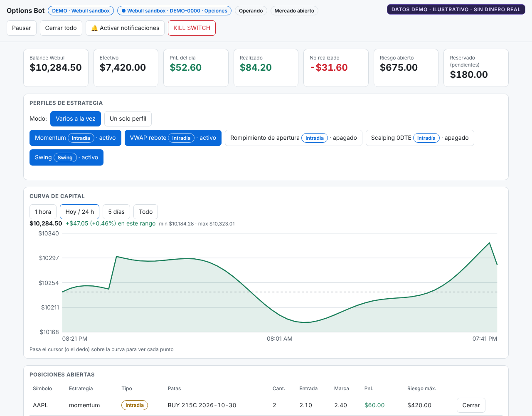This screenshot has height=416, width=532.
Task: Click the DATOS DEMO ILUSTRATIVO banner
Action: pyautogui.click(x=456, y=10)
